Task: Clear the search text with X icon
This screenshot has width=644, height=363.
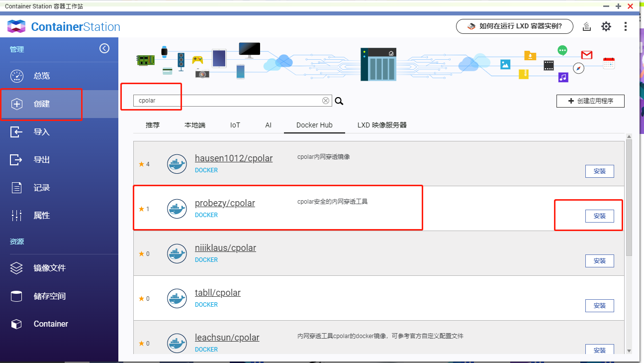Action: point(326,101)
